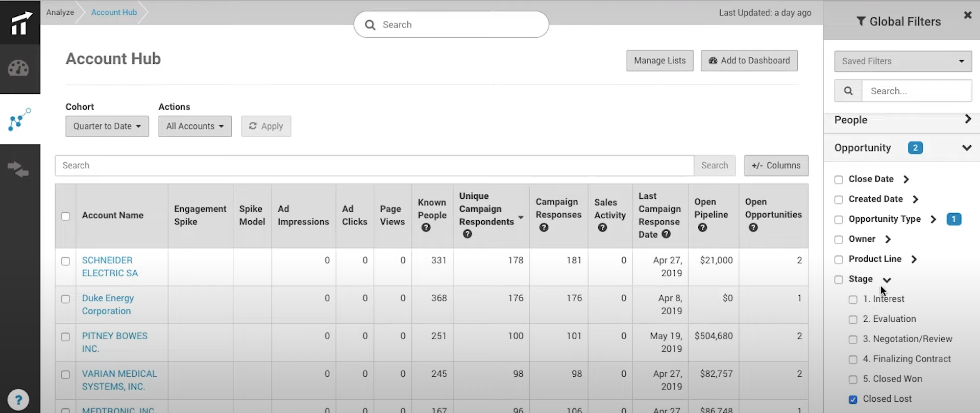Select the VARIAN MEDICAL SYSTEMS row checkbox
The height and width of the screenshot is (413, 980).
click(65, 375)
